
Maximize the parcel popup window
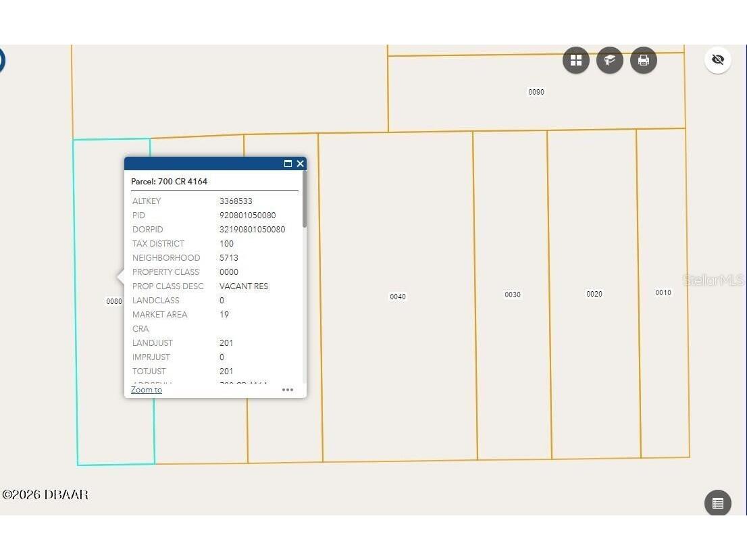(x=288, y=163)
